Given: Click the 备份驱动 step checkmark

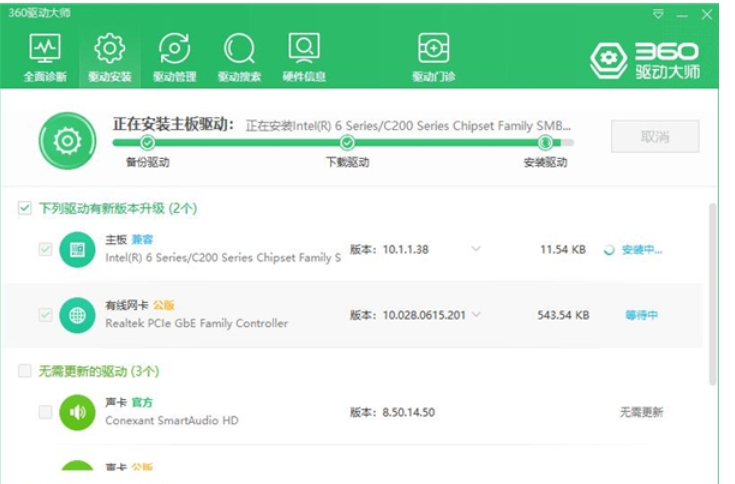Looking at the screenshot, I should pyautogui.click(x=148, y=142).
